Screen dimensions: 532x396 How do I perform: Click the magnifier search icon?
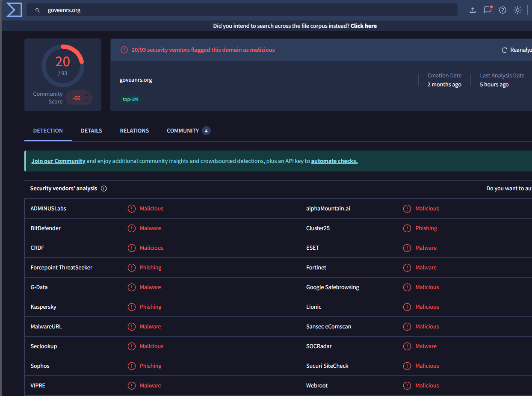point(38,10)
